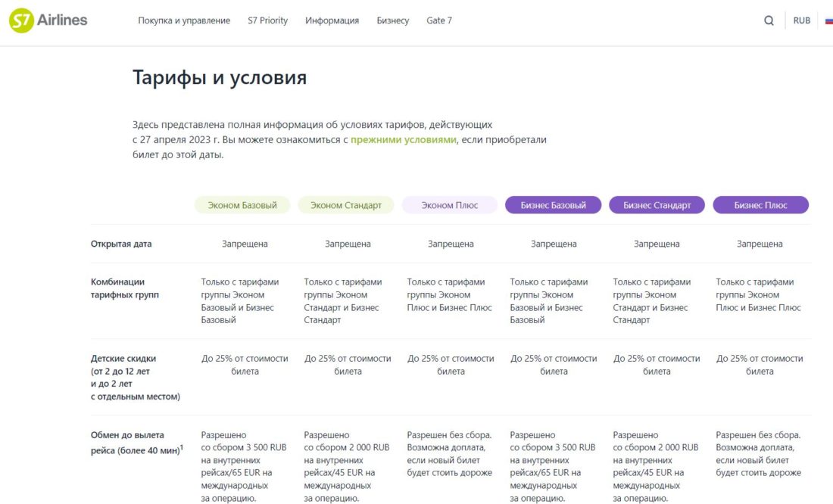
Task: Select the Эконом Базовый tariff
Action: point(242,204)
